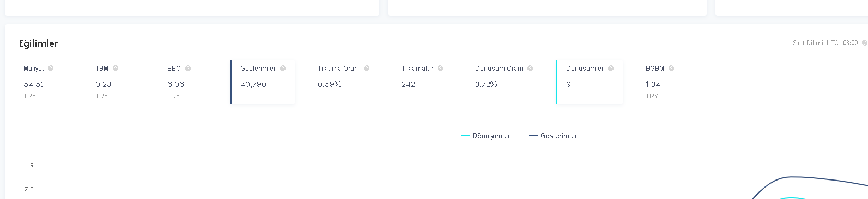Click help icon beside EBM

(188, 69)
